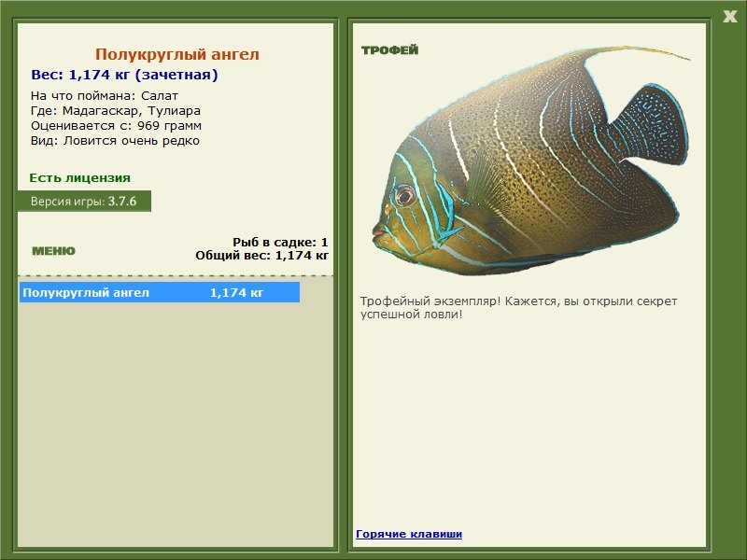
Task: Click the Вес: 1,174 кг (зачетная) text
Action: (124, 75)
